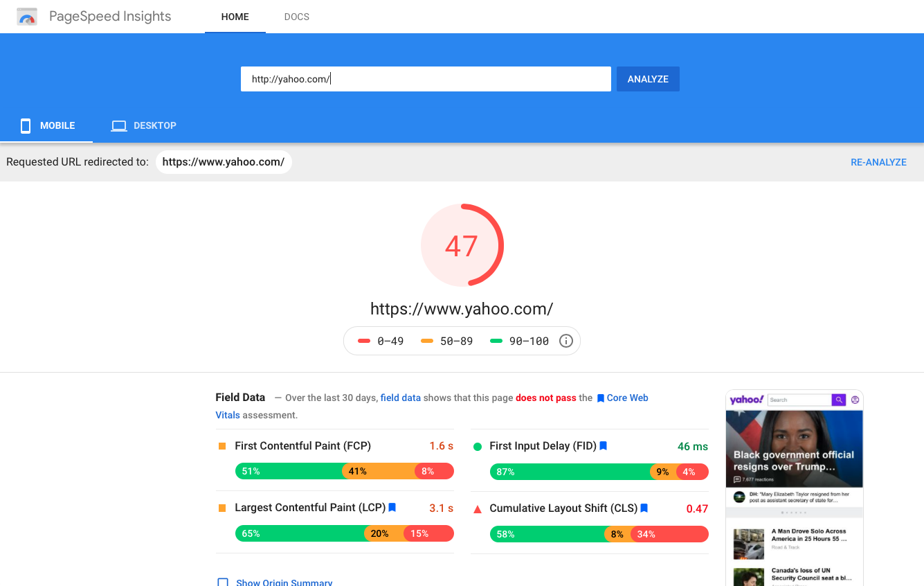This screenshot has height=586, width=924.
Task: Click the desktop laptop icon in Desktop tab
Action: point(119,126)
